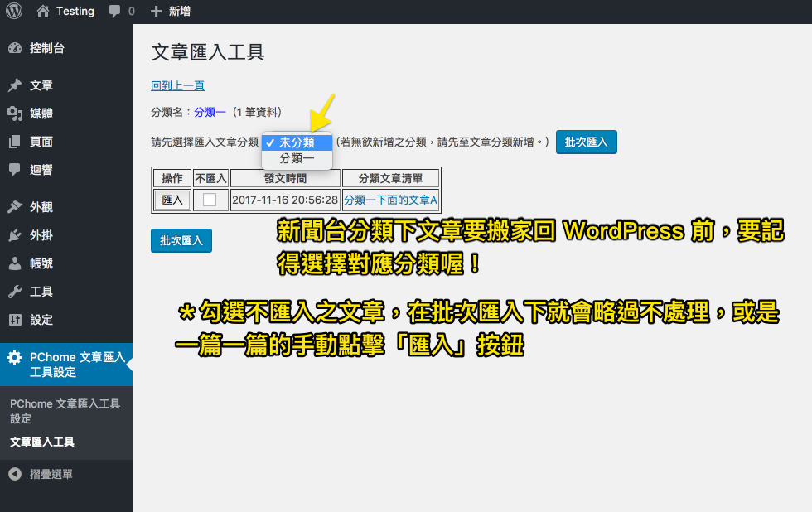Screen dimensions: 812x512
Task: Click the 文章匯入工具 page heading
Action: tap(208, 52)
